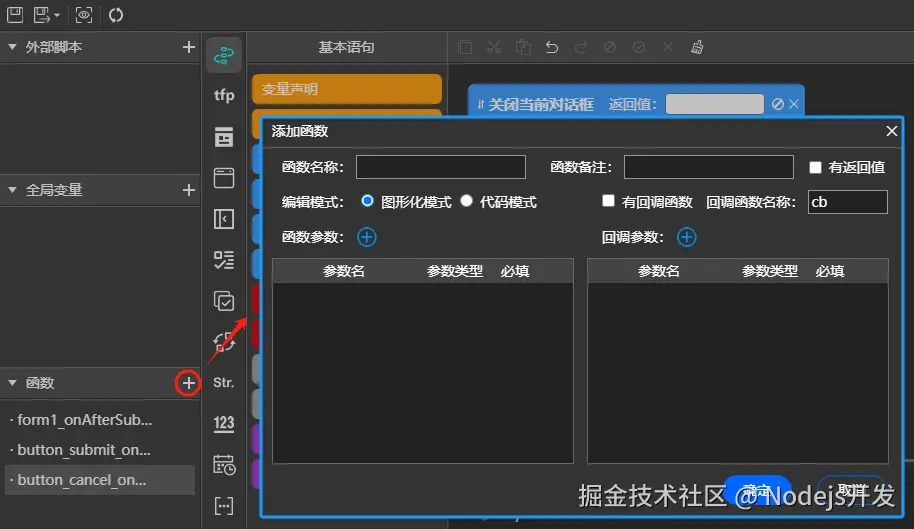
Task: Open the 基本语句 tab
Action: [346, 47]
